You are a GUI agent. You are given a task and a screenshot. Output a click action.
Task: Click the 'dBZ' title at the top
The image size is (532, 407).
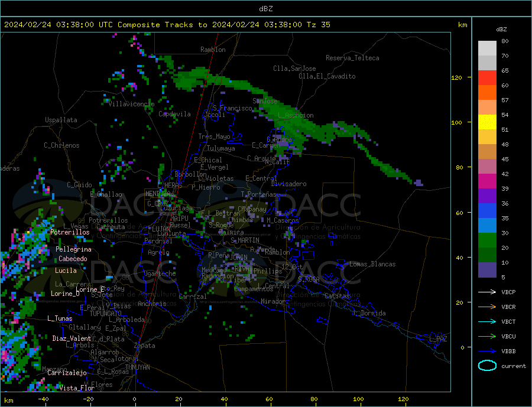click(265, 9)
